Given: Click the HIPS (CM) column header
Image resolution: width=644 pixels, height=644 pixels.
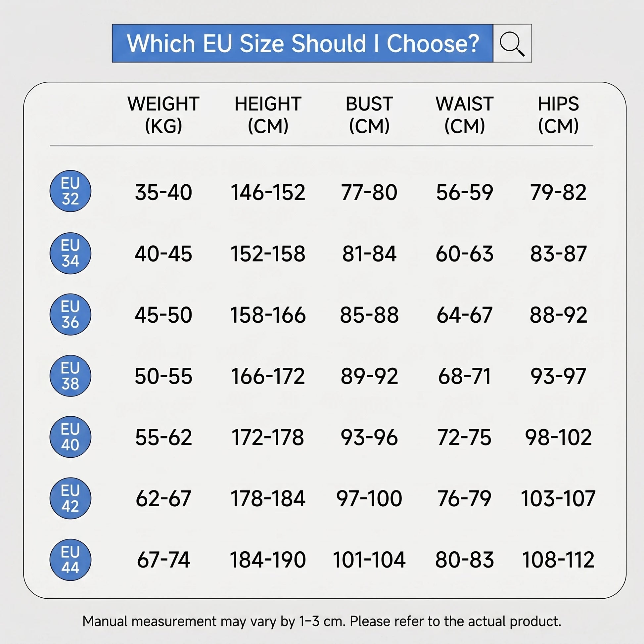Looking at the screenshot, I should [558, 115].
